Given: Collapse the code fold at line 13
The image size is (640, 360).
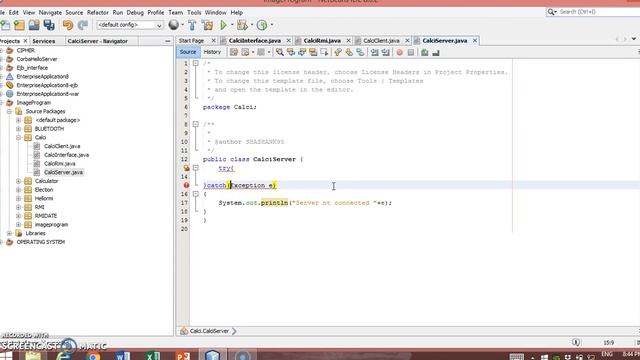Looking at the screenshot, I should [196, 168].
